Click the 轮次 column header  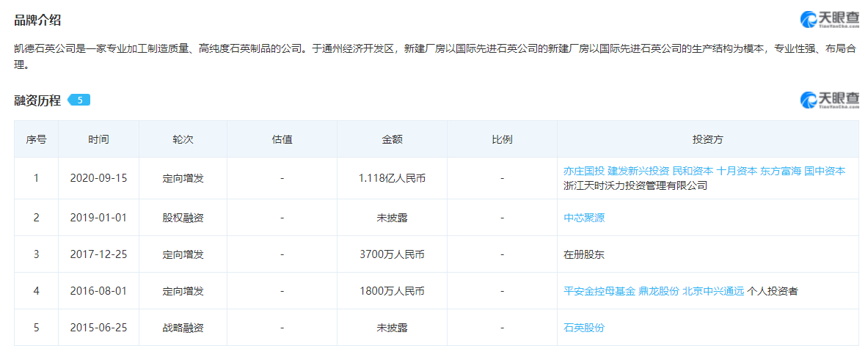pos(183,139)
